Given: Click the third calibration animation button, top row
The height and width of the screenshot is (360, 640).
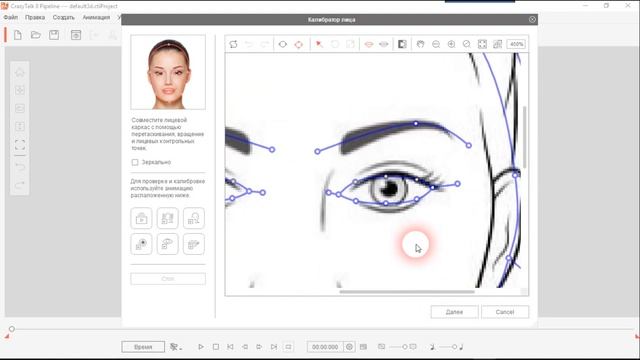Looking at the screenshot, I should click(193, 218).
